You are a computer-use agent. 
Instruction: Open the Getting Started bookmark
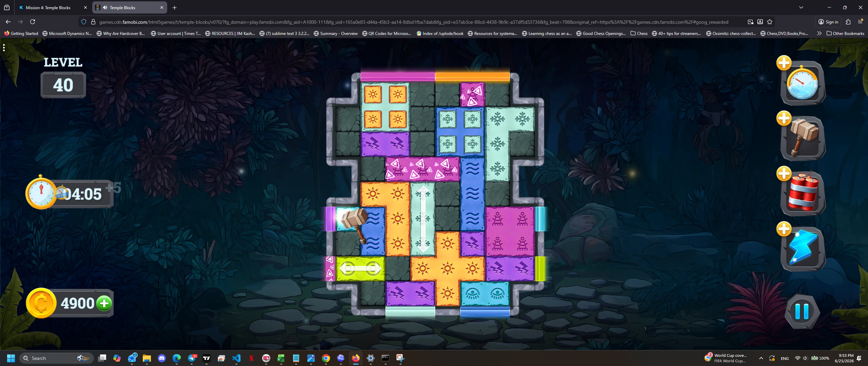[21, 33]
